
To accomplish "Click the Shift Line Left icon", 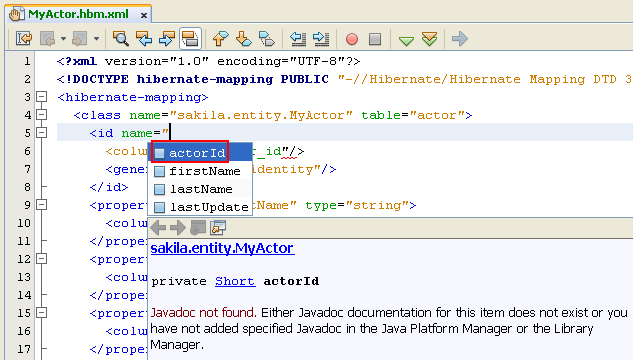I will tap(298, 39).
